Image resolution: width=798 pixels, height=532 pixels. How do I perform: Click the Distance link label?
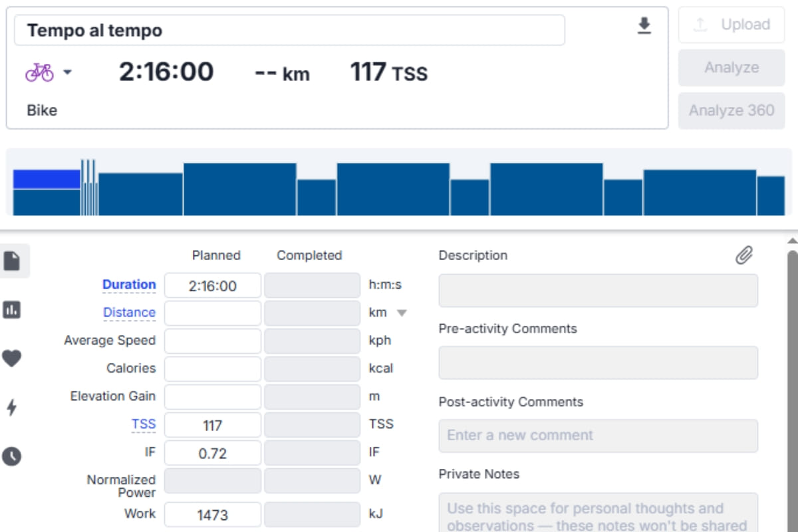pos(129,313)
